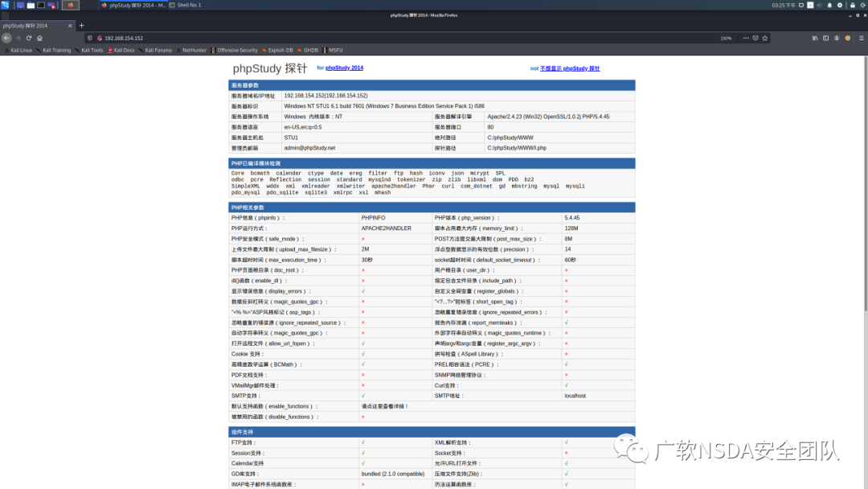868x489 pixels.
Task: Open the page actions three-dot menu
Action: (746, 39)
